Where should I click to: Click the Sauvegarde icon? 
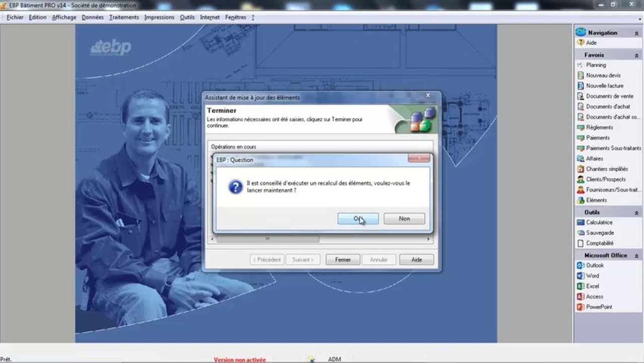point(581,233)
